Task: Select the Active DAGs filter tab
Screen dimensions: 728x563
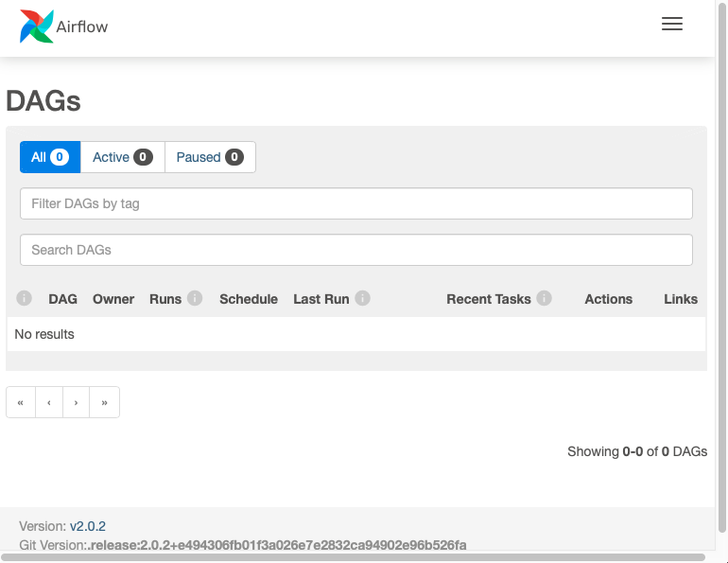Action: [123, 157]
